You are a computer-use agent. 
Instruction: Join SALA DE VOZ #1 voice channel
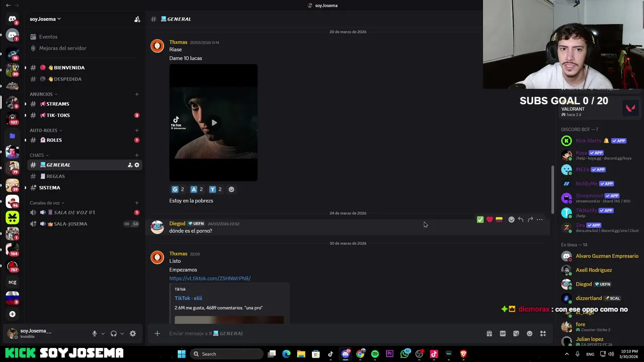click(85, 212)
